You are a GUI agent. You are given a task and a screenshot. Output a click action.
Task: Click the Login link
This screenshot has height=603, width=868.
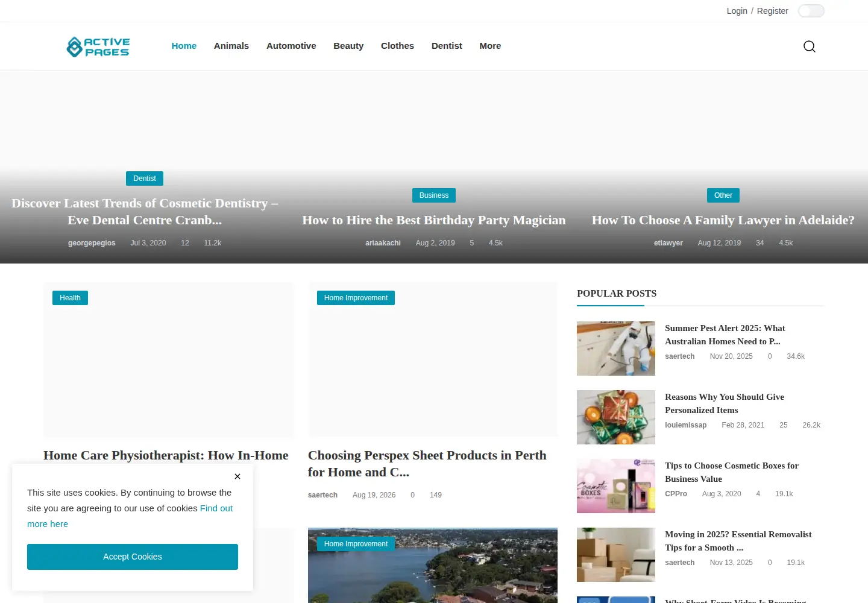coord(737,11)
